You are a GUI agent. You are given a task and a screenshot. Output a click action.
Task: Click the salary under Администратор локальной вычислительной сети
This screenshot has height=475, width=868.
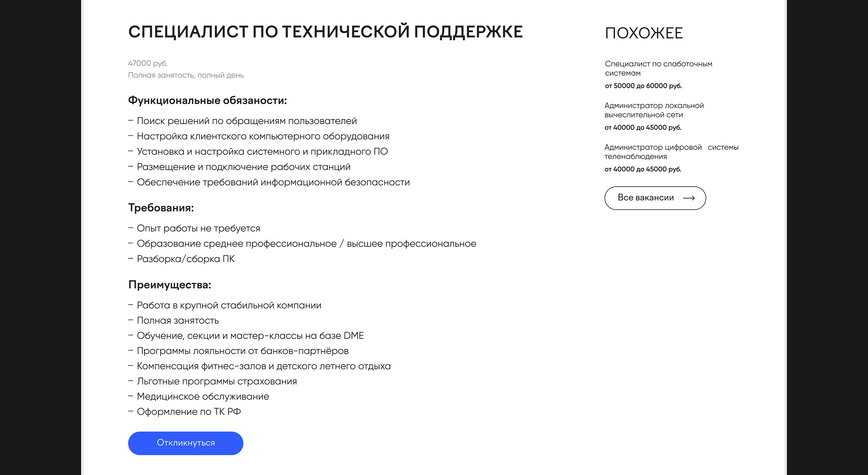(643, 128)
